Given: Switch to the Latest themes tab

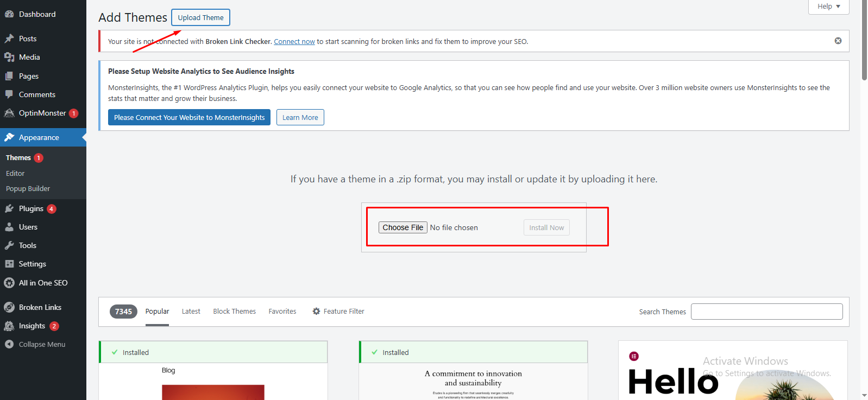Looking at the screenshot, I should click(191, 312).
